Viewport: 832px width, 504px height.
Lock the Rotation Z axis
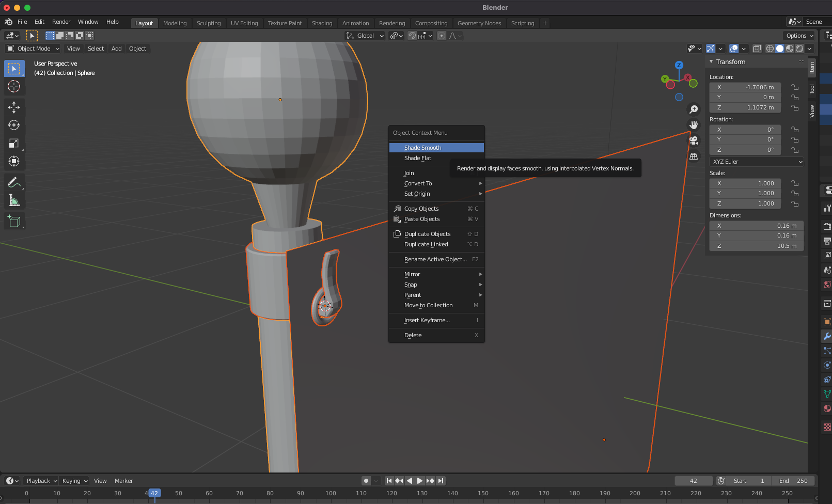795,150
